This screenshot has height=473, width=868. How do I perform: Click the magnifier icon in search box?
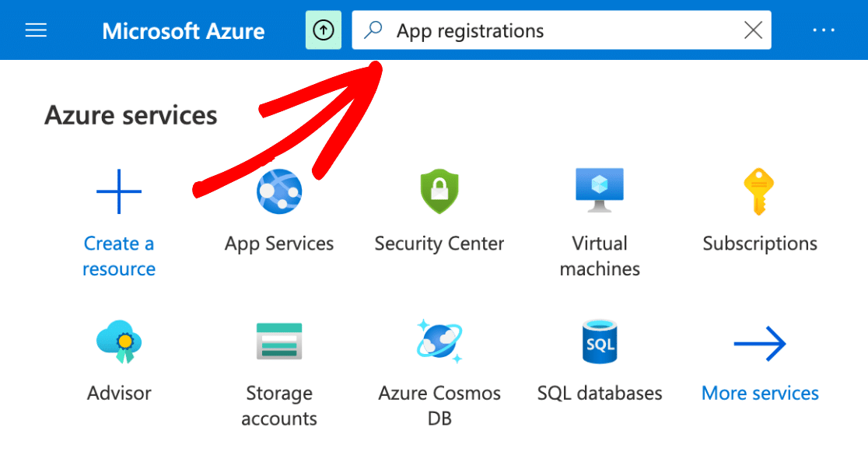[x=374, y=30]
